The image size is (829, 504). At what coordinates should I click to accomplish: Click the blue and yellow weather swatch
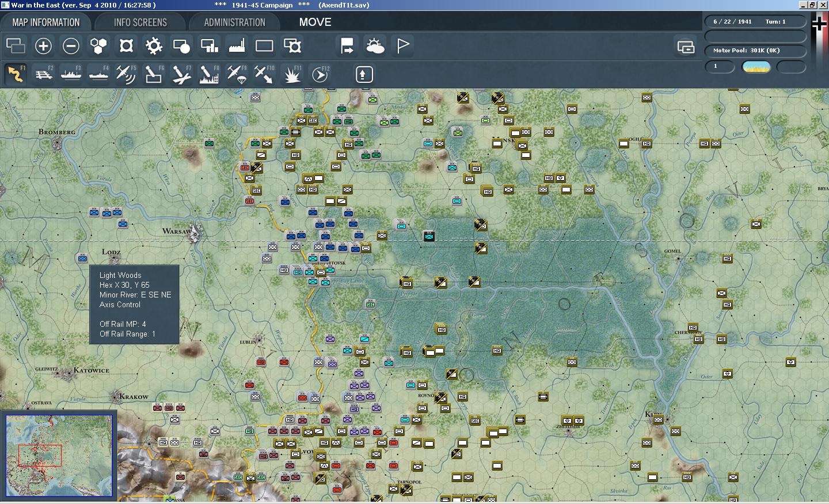pyautogui.click(x=756, y=67)
